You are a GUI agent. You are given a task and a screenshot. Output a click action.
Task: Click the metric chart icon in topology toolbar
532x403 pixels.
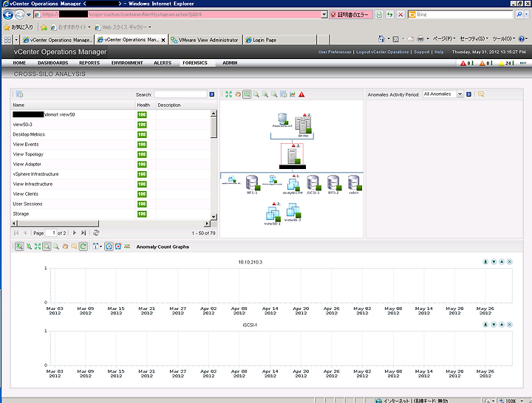pyautogui.click(x=293, y=94)
